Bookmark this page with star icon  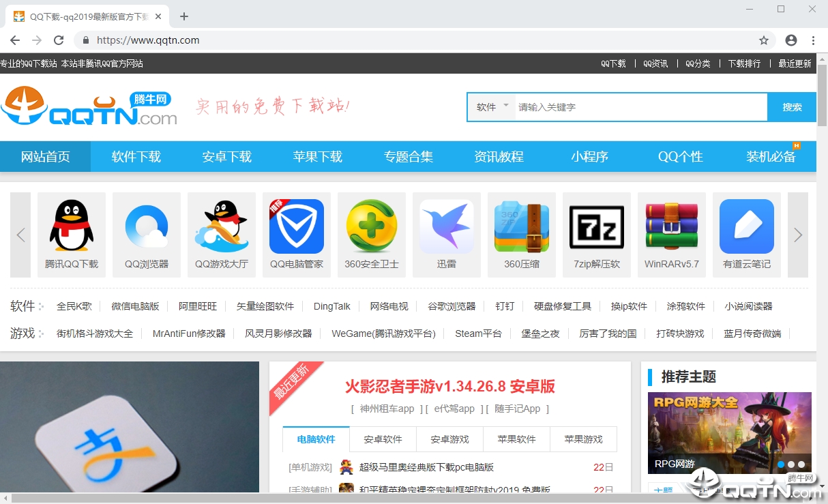coord(764,40)
